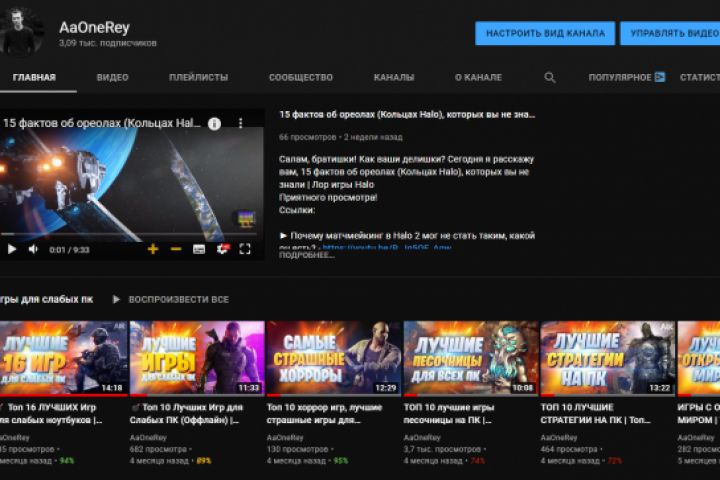Screen dimensions: 720x480
Task: Open video title ТОП 10 лучшие игры песочницы
Action: pyautogui.click(x=449, y=413)
